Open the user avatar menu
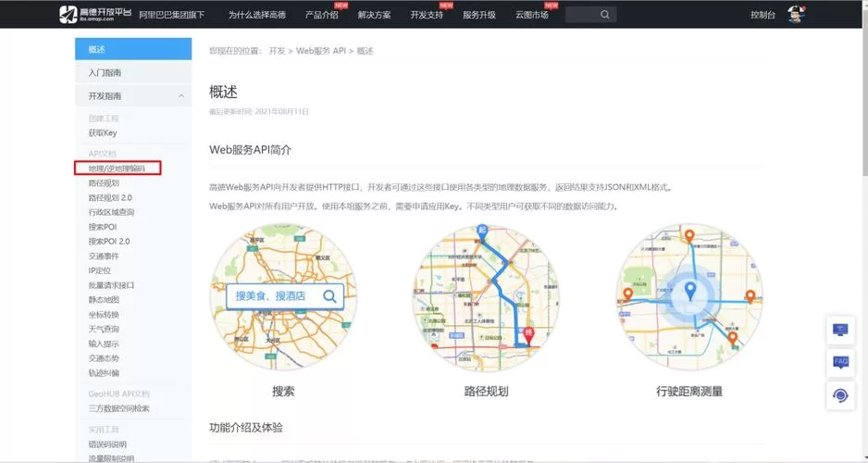 (796, 15)
